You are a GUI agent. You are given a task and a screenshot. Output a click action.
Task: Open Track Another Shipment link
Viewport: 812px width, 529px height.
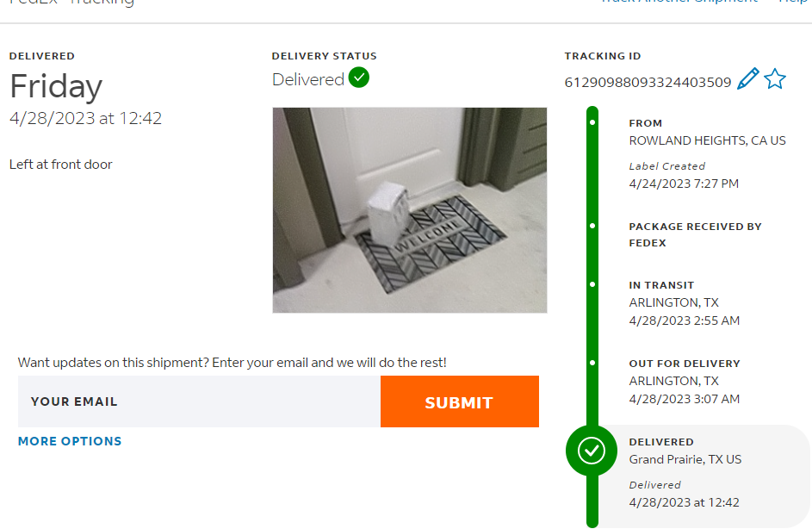(x=680, y=3)
